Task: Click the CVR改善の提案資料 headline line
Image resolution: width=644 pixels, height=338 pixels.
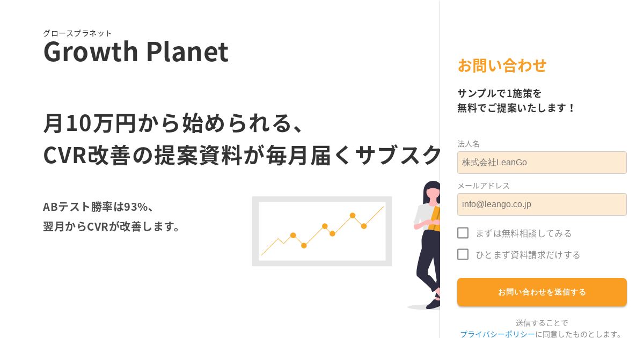Action: pos(241,155)
